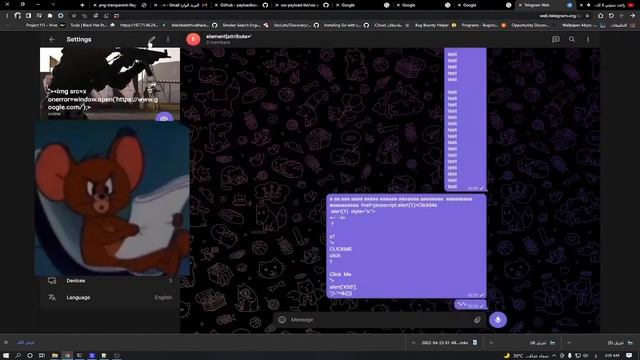Open the browser three-dot menu
Viewport: 640px width, 360px height.
point(7,16)
